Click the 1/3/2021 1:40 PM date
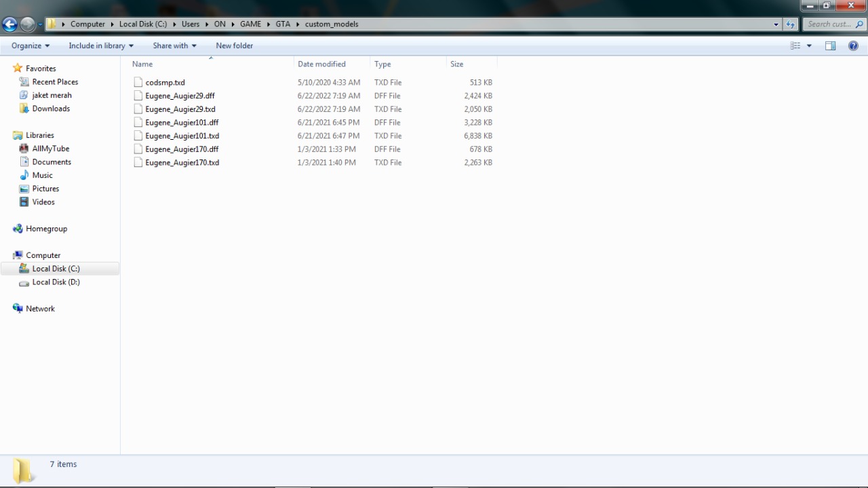 click(326, 162)
